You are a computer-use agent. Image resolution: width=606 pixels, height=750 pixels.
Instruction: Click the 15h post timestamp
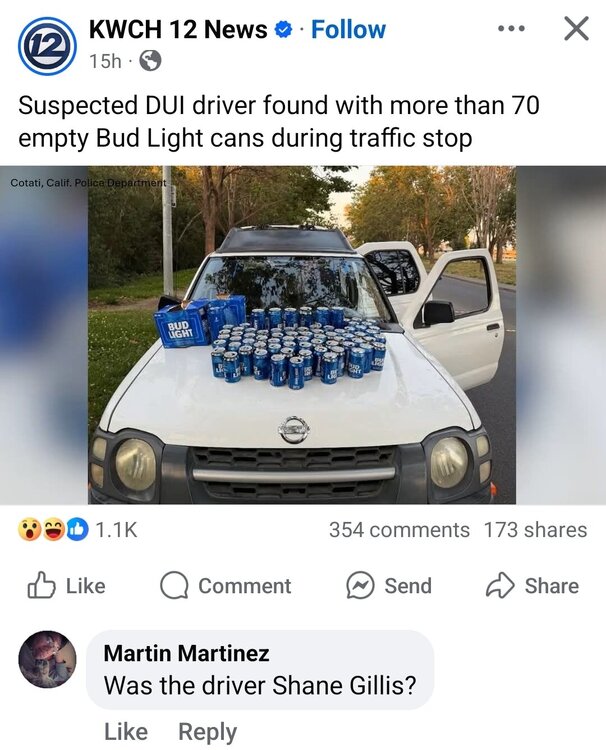click(x=105, y=61)
